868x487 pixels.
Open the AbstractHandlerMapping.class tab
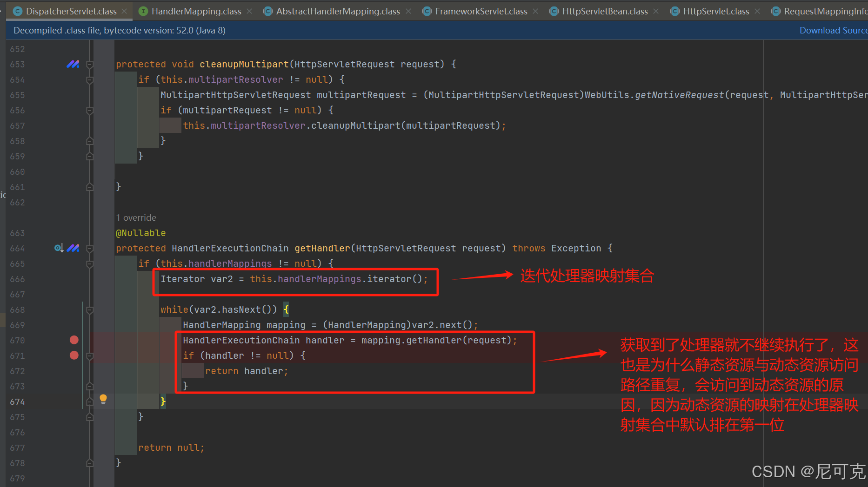tap(338, 11)
